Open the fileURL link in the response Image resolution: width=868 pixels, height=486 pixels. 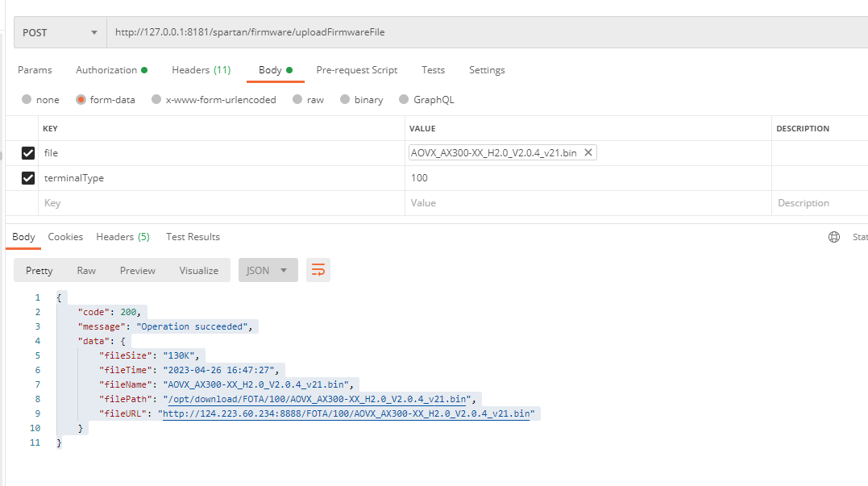(346, 413)
